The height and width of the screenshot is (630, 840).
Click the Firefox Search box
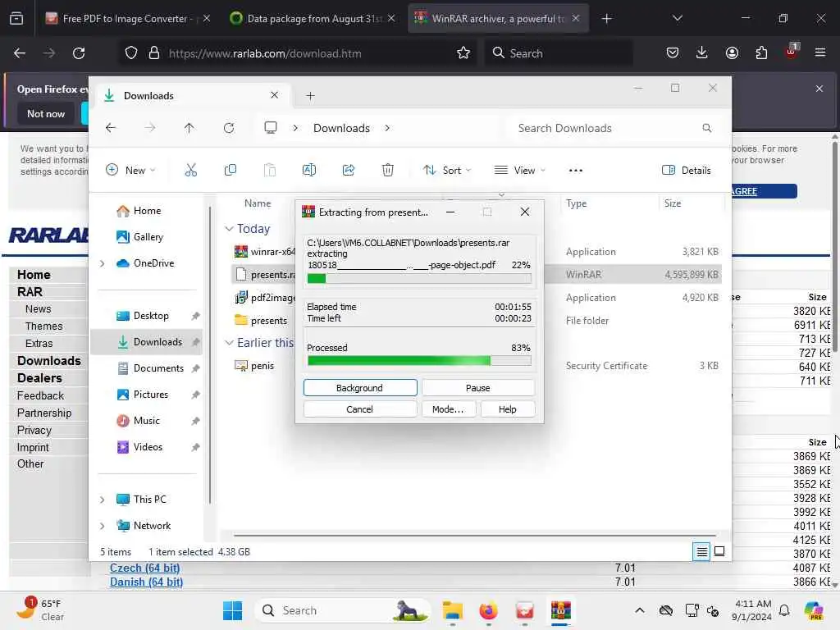(558, 53)
